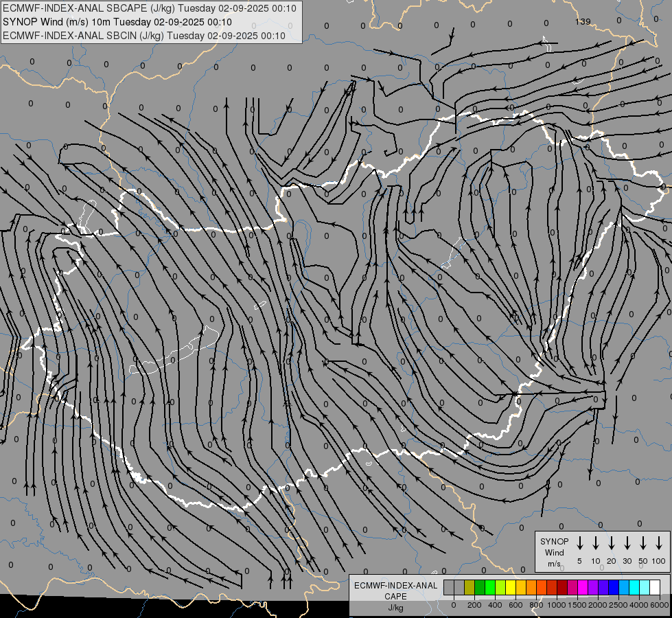
Task: Select the wind arrow above the 30 label
Action: (627, 543)
